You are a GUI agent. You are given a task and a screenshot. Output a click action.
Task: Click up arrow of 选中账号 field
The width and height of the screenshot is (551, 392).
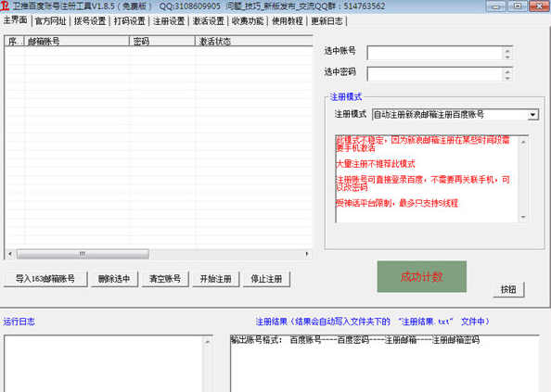pos(507,50)
